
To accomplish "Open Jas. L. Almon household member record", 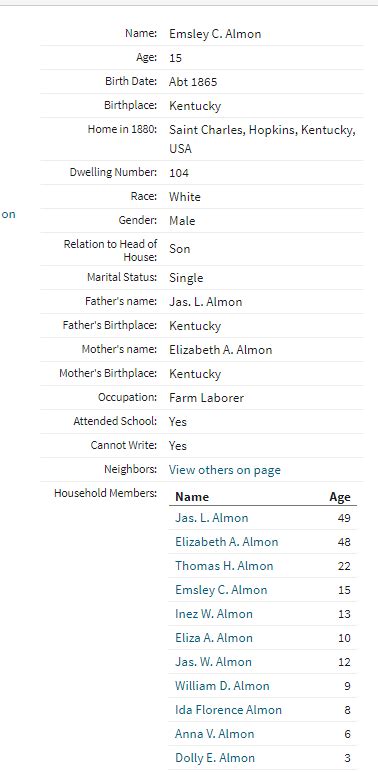I will [x=212, y=517].
